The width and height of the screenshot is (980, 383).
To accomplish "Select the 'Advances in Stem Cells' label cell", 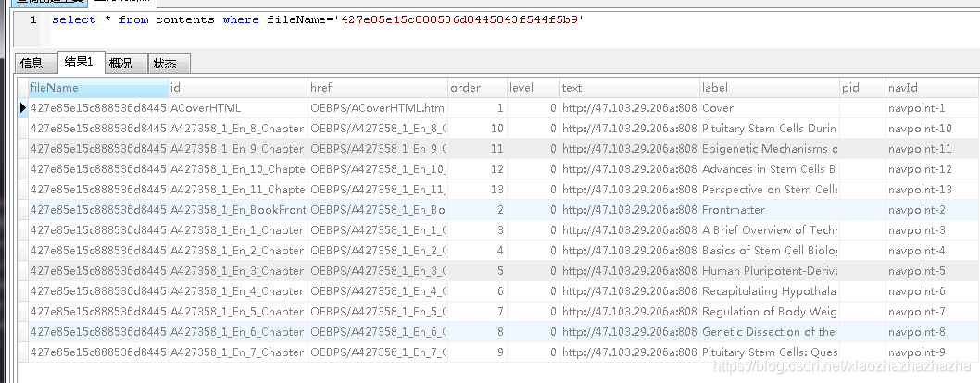I will [770, 169].
